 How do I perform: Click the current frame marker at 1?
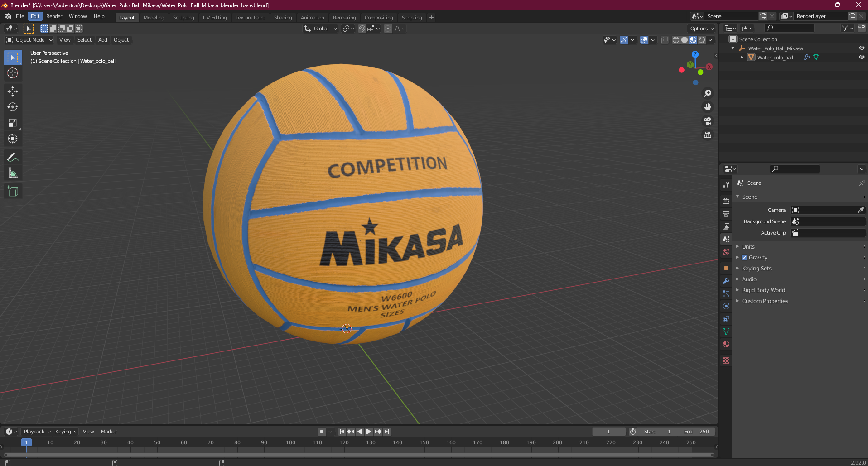(x=26, y=442)
